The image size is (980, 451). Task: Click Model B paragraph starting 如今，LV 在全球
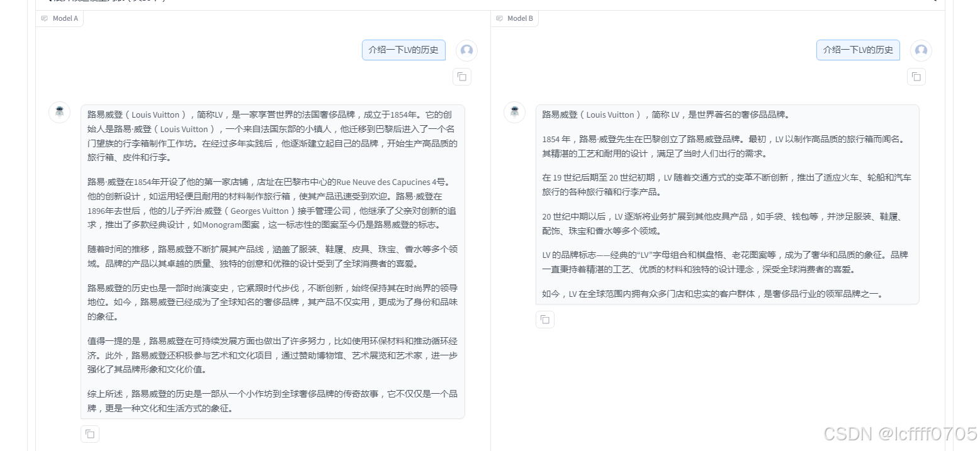713,294
